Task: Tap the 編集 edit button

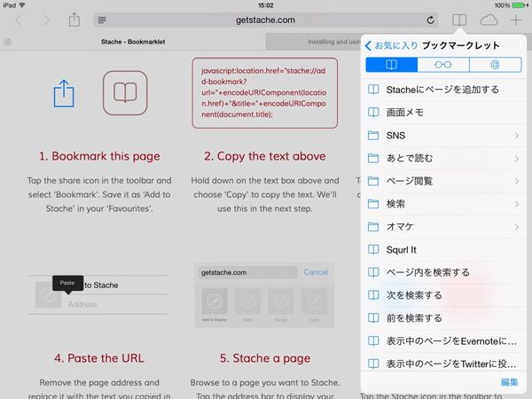Action: 509,382
